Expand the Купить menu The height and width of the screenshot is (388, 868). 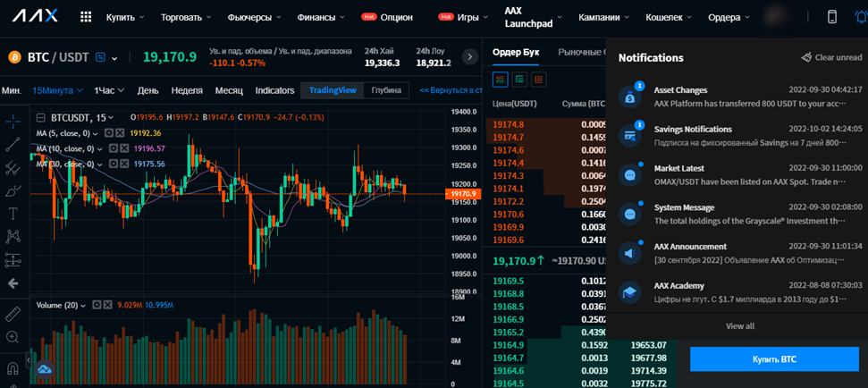click(x=125, y=17)
